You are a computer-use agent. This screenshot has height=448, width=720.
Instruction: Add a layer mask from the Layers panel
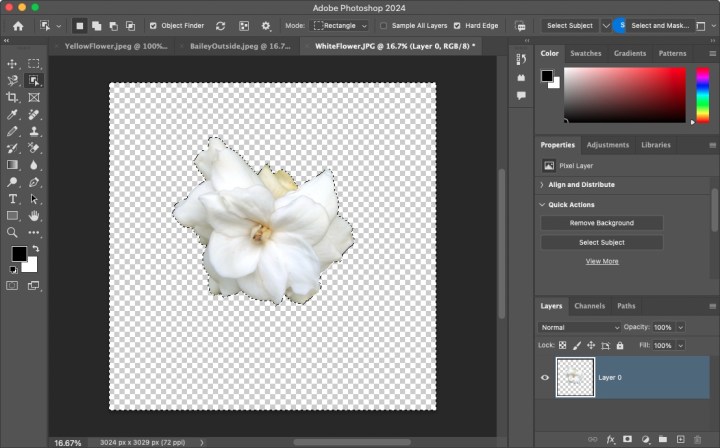tap(627, 438)
